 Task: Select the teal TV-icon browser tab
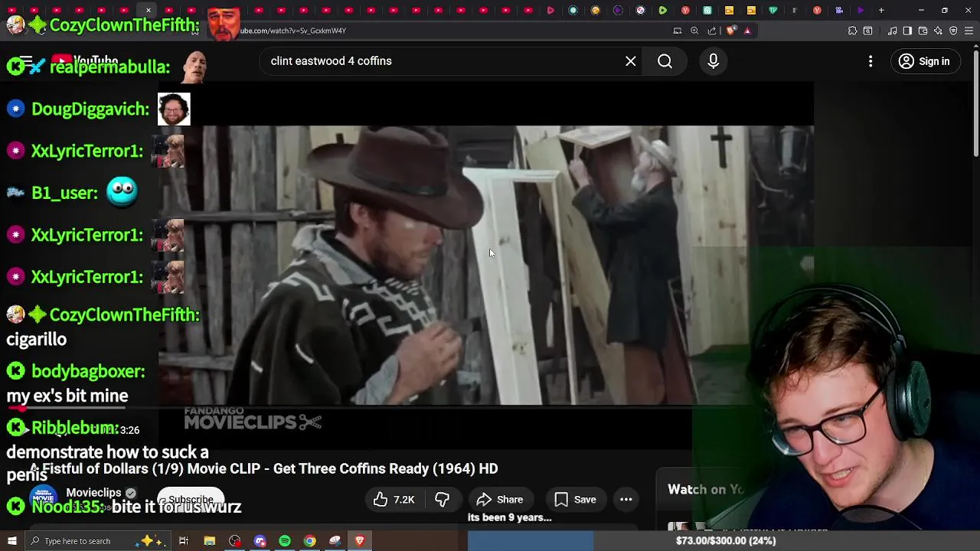pyautogui.click(x=773, y=11)
